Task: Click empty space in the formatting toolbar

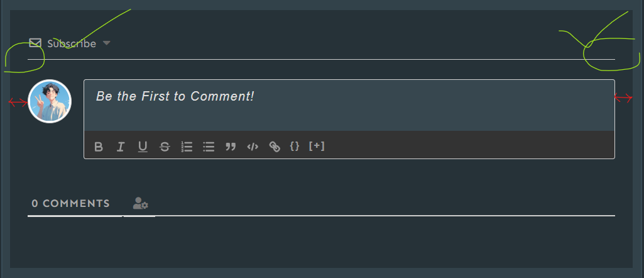Action: pos(465,145)
